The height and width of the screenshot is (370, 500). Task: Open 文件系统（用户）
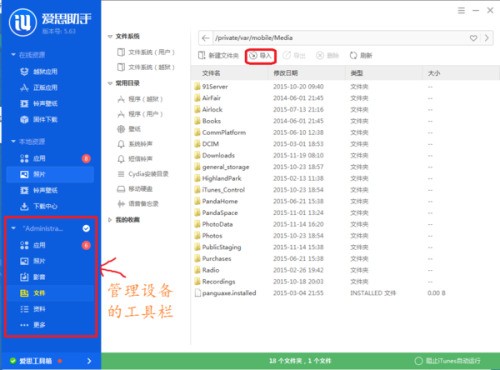[x=146, y=52]
